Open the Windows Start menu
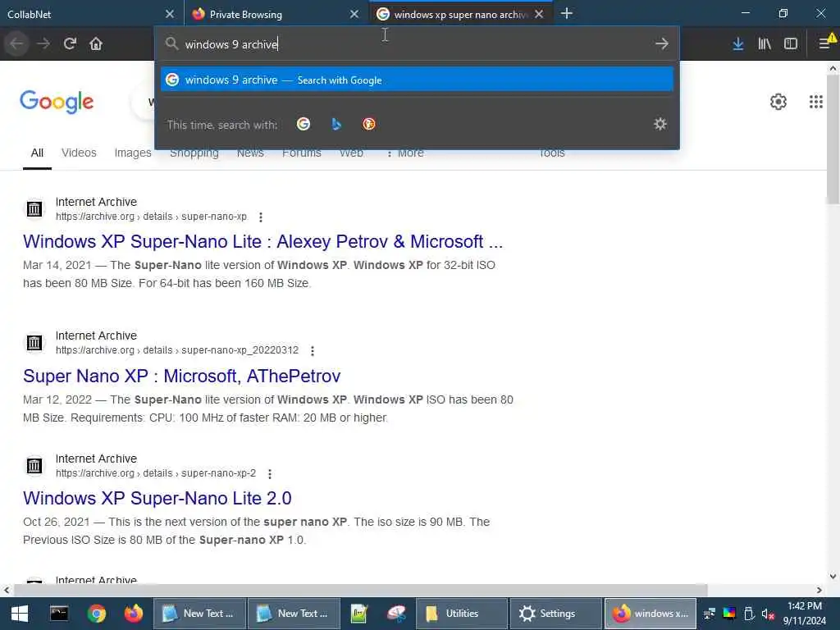The width and height of the screenshot is (840, 630). pos(20,614)
